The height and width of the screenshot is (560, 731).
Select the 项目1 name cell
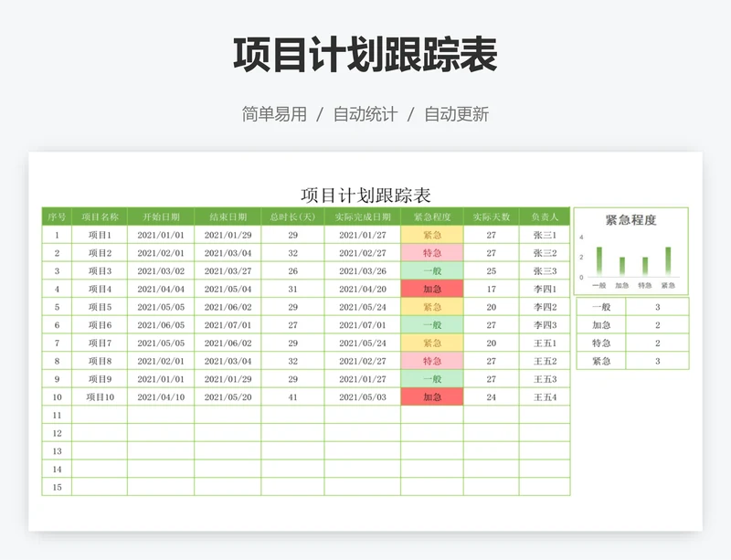[100, 235]
